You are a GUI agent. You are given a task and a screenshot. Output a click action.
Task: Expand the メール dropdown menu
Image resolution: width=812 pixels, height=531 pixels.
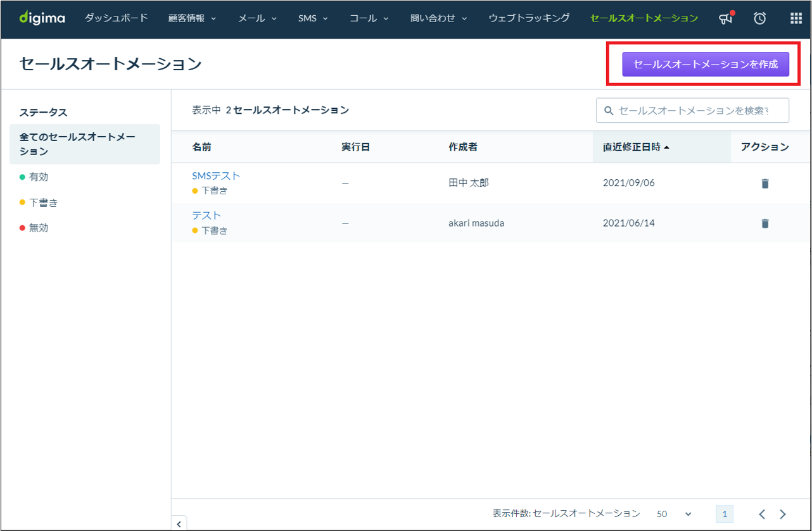coord(257,18)
